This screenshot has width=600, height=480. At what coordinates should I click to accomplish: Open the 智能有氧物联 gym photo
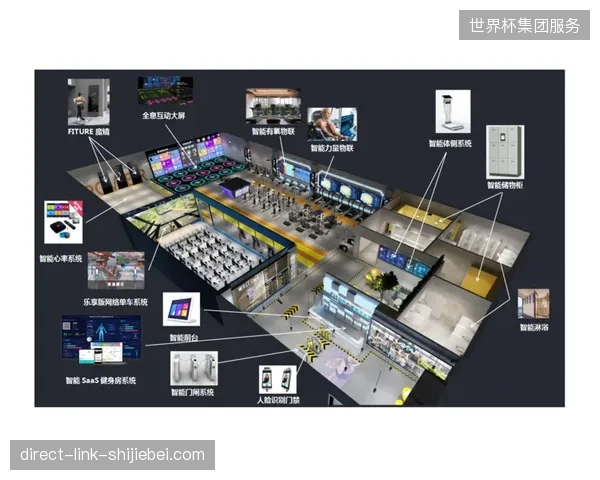coord(273,106)
